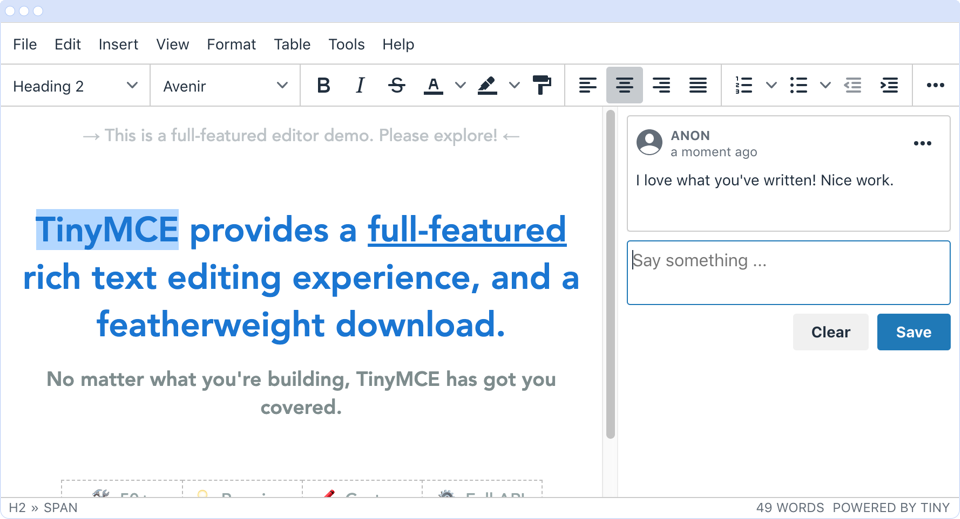Clear the comment field

click(x=831, y=332)
